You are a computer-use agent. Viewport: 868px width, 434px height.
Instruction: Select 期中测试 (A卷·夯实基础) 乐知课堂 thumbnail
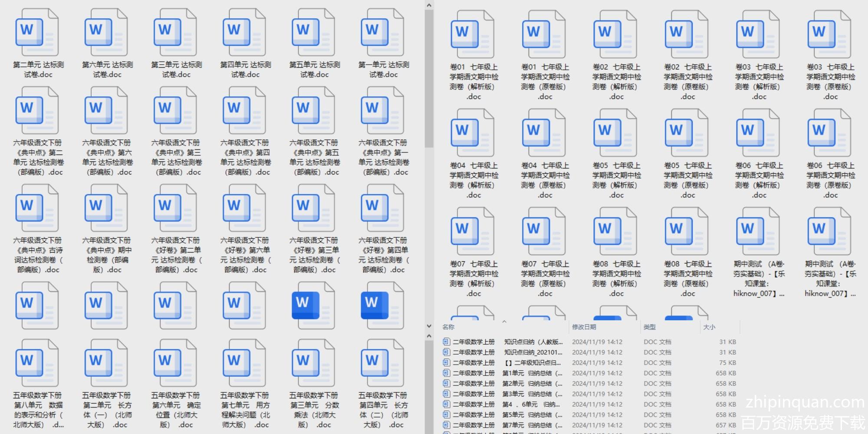(758, 231)
